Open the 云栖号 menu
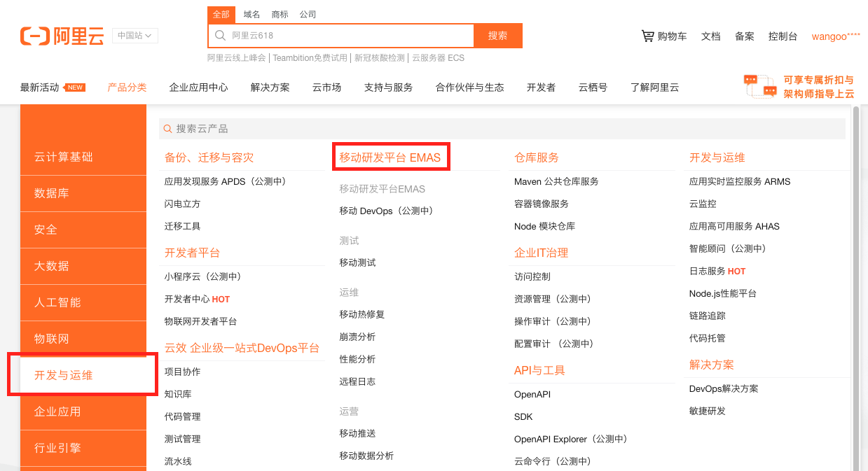The image size is (868, 471). (593, 87)
